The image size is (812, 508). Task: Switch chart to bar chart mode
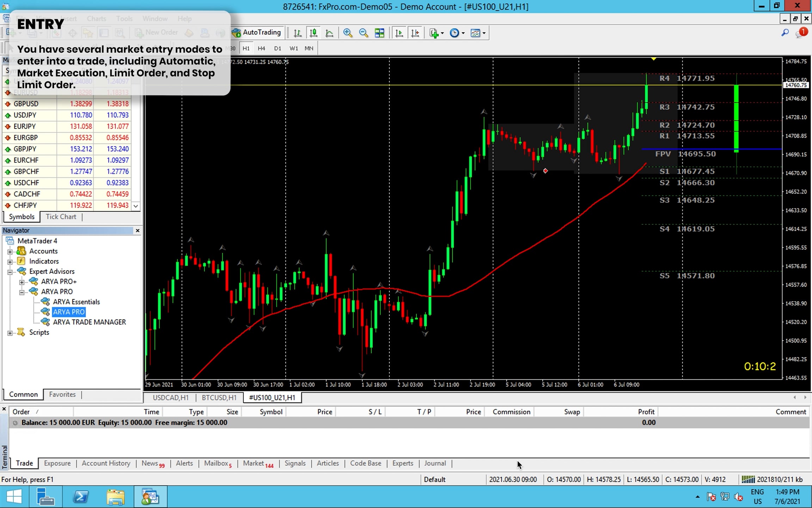coord(297,33)
